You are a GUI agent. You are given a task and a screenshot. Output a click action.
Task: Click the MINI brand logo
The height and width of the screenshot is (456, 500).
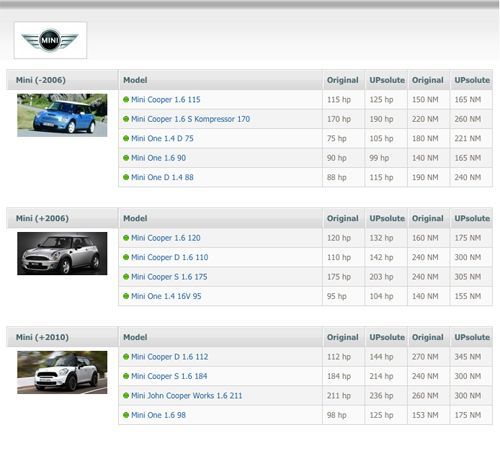tap(50, 40)
